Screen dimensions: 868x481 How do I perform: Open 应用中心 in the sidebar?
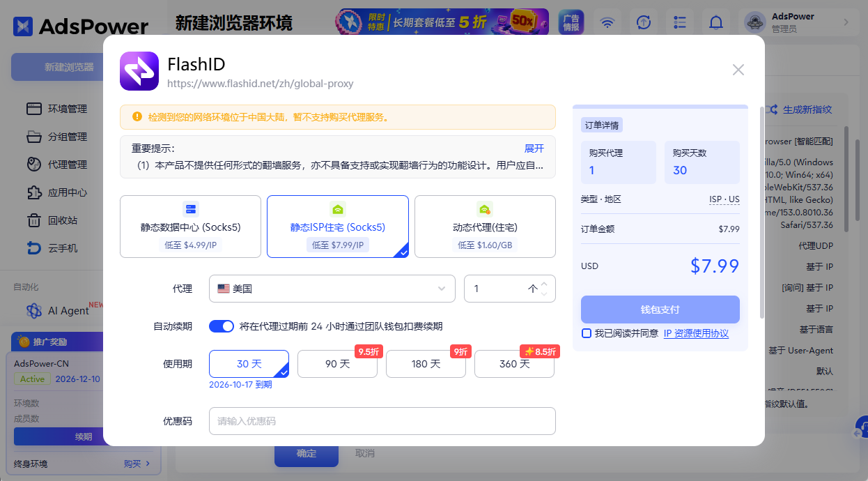[68, 192]
